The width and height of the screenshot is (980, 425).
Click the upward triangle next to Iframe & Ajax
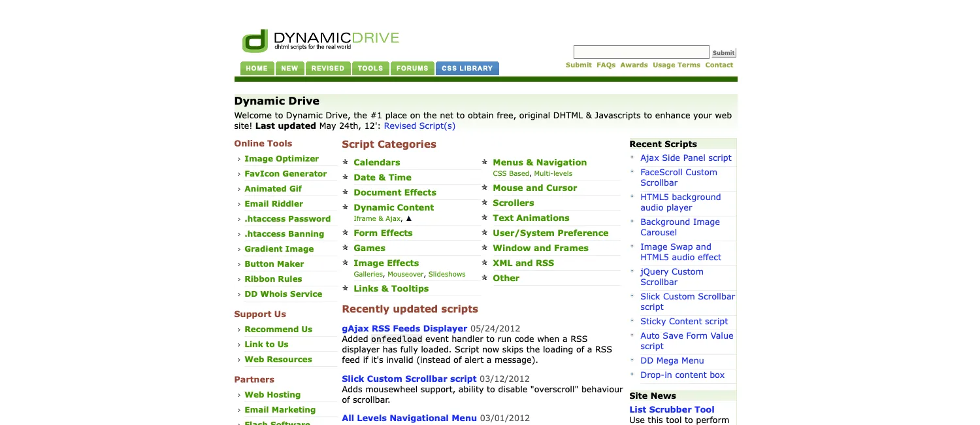409,219
